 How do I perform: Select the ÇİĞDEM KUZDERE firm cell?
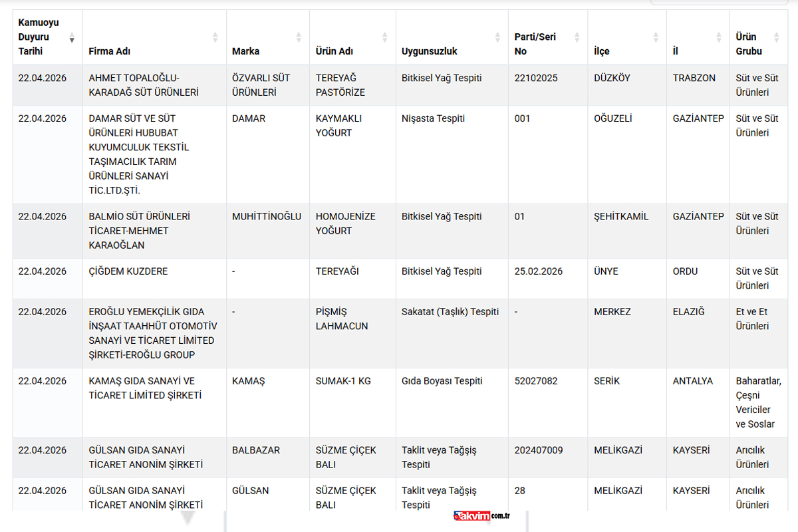click(128, 271)
